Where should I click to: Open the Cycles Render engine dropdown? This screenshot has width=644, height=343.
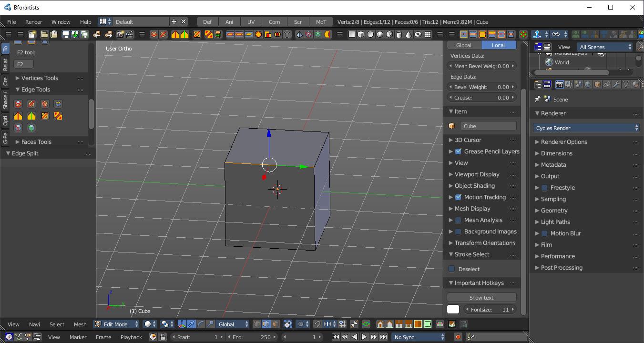pos(586,128)
